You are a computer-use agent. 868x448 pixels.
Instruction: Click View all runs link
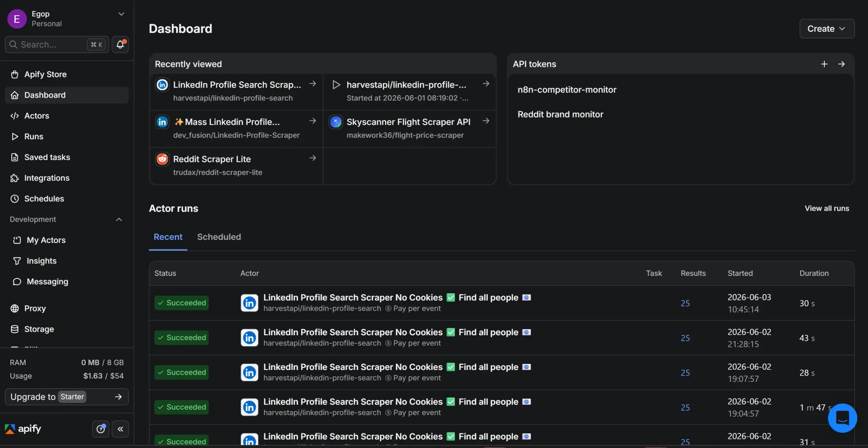pos(827,209)
